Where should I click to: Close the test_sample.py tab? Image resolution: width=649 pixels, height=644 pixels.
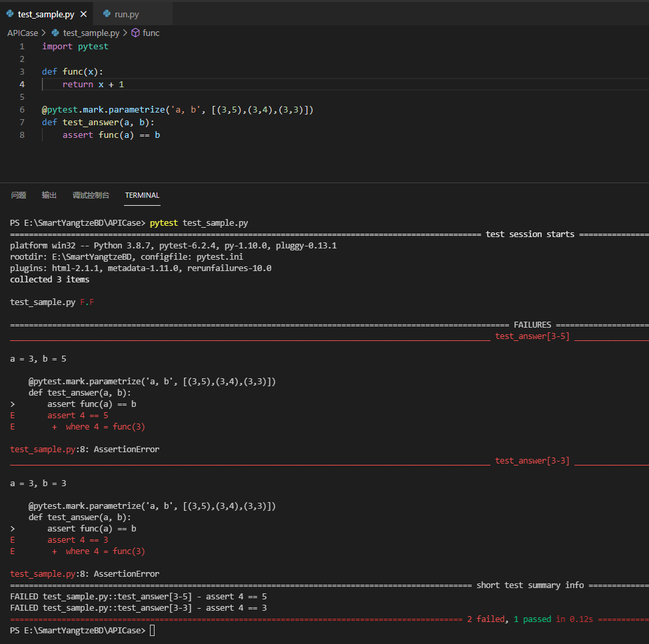(83, 14)
